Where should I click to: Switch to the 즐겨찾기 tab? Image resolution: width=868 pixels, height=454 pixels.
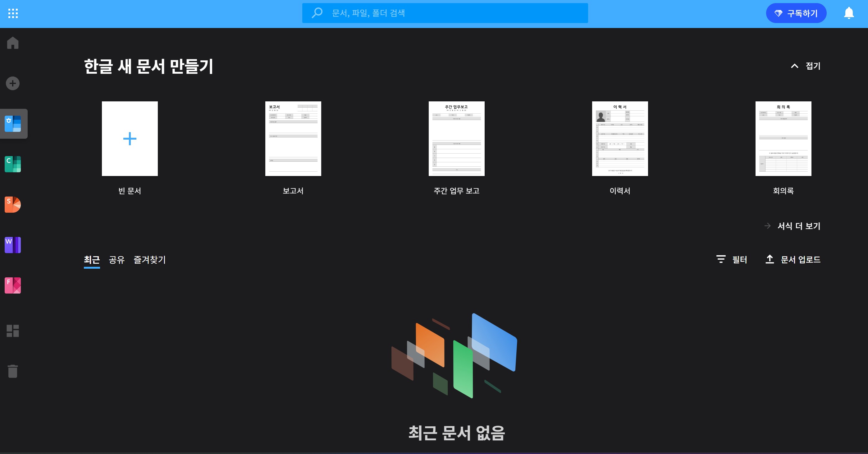150,260
